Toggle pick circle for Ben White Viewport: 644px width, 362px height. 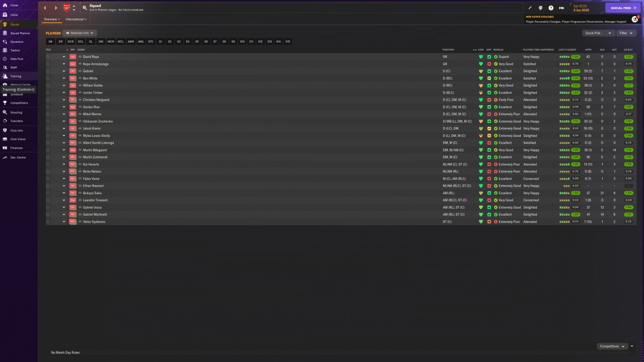pyautogui.click(x=48, y=78)
